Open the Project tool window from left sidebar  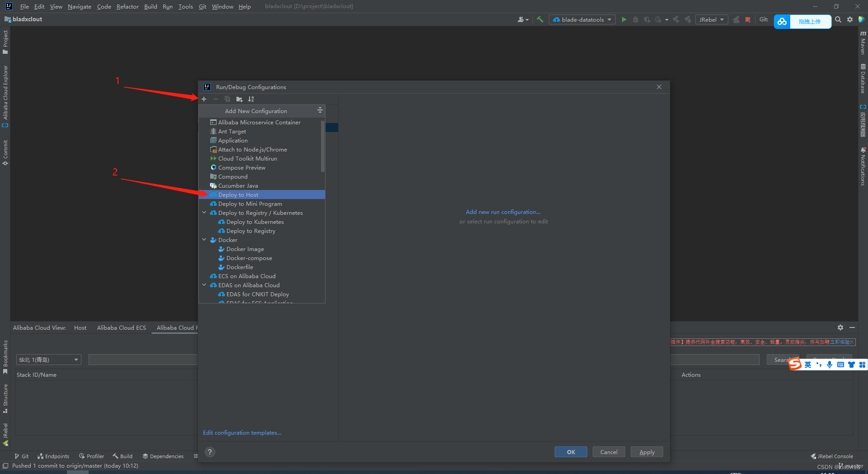tap(5, 42)
